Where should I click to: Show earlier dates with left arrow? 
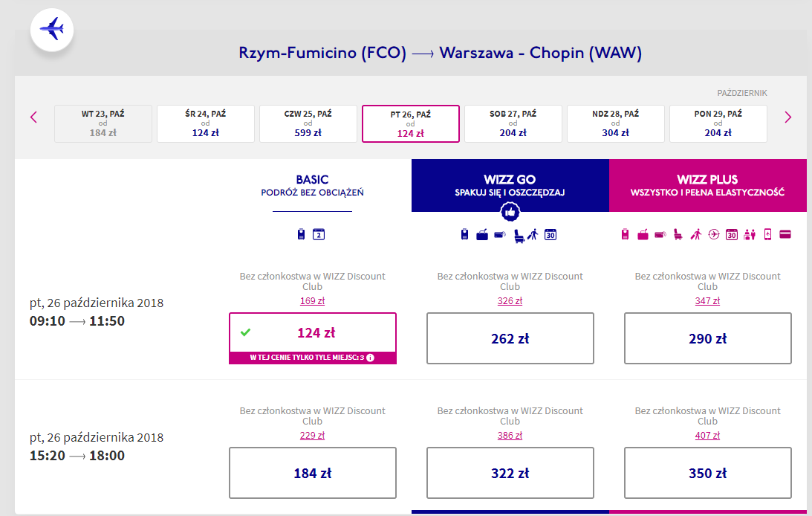click(33, 117)
